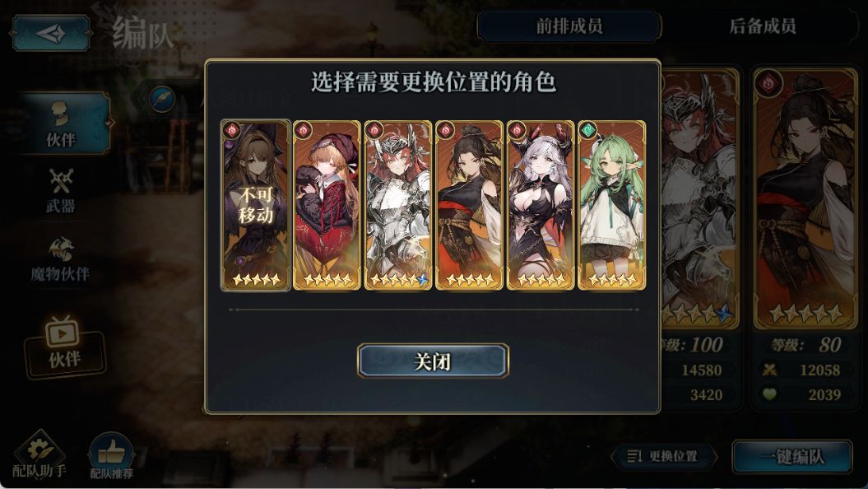868x489 pixels.
Task: Close the dialog with 关闭 button
Action: tap(433, 361)
